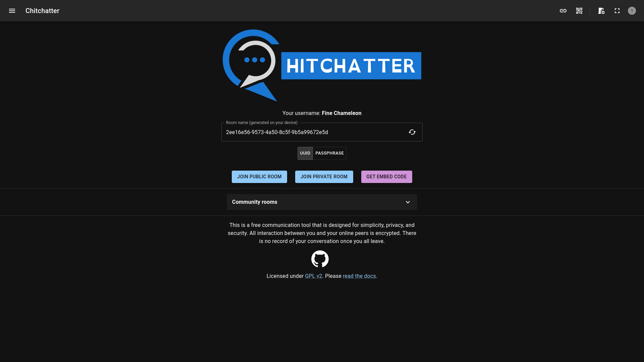Click Join Public Room button
The image size is (644, 362).
[259, 177]
